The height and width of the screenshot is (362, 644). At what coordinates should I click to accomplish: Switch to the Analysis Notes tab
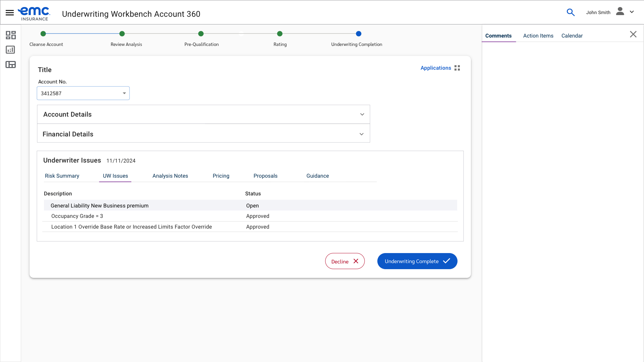tap(170, 176)
